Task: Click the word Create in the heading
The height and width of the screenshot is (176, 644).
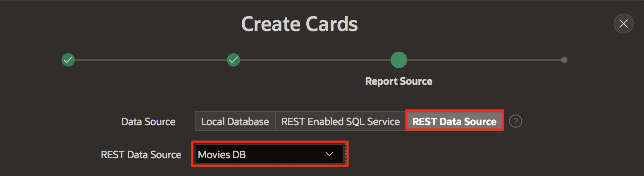Action: tap(270, 24)
